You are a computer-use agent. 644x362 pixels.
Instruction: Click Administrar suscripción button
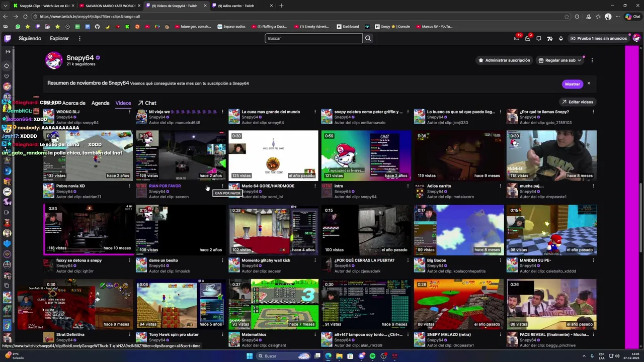coord(504,60)
